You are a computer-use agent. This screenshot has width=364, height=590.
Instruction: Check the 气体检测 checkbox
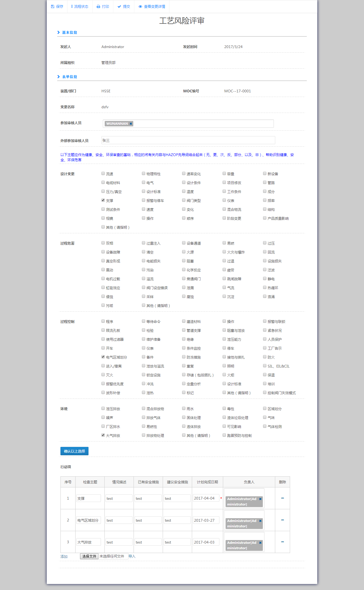pyautogui.click(x=265, y=426)
